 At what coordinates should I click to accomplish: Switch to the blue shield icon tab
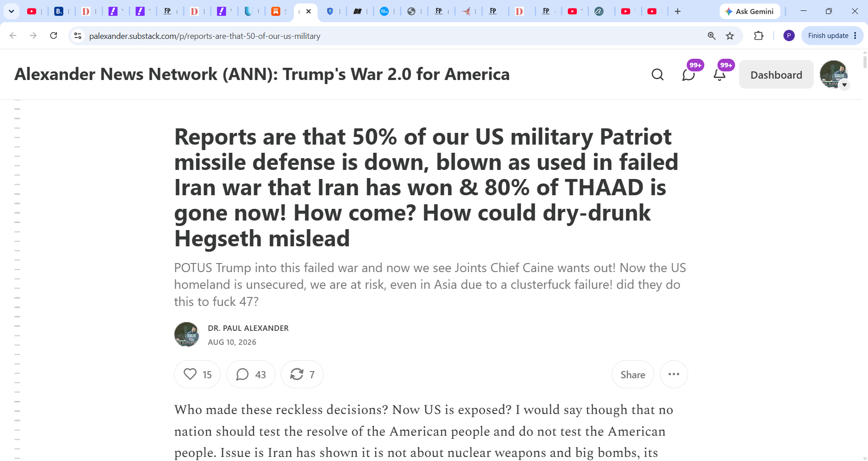tap(330, 11)
